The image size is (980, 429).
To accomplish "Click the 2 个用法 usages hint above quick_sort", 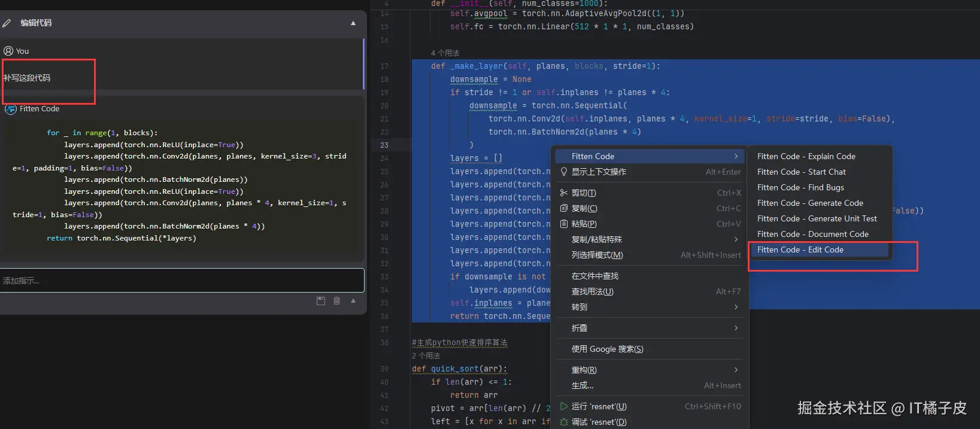I will point(426,356).
